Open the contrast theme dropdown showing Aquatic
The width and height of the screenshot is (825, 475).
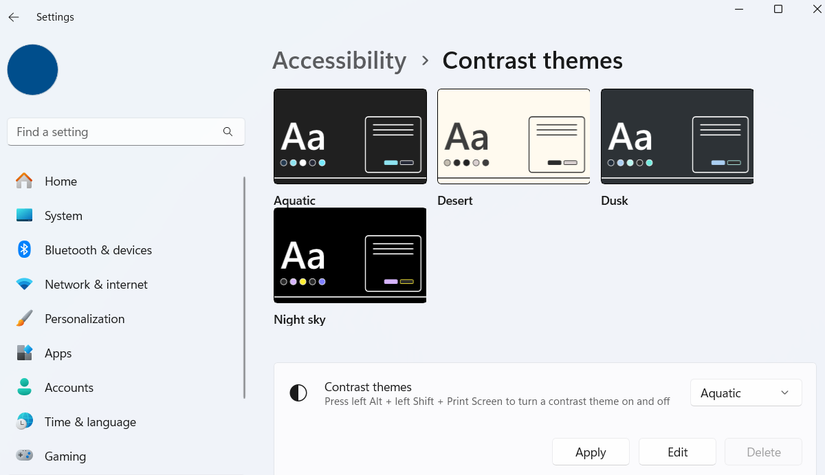[745, 393]
